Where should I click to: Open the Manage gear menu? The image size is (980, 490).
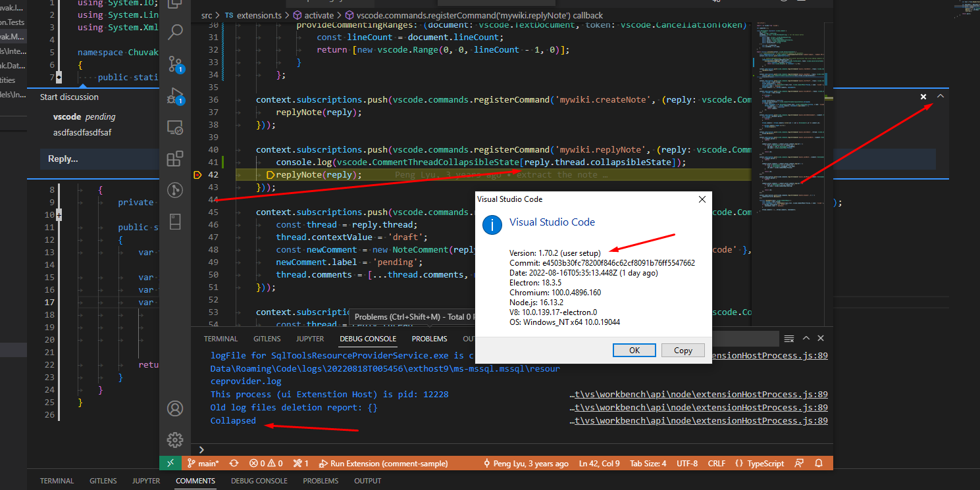[x=174, y=440]
